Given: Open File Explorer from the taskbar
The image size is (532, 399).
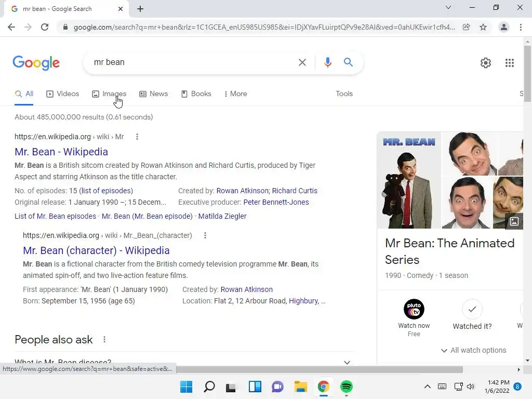Looking at the screenshot, I should pyautogui.click(x=301, y=387).
